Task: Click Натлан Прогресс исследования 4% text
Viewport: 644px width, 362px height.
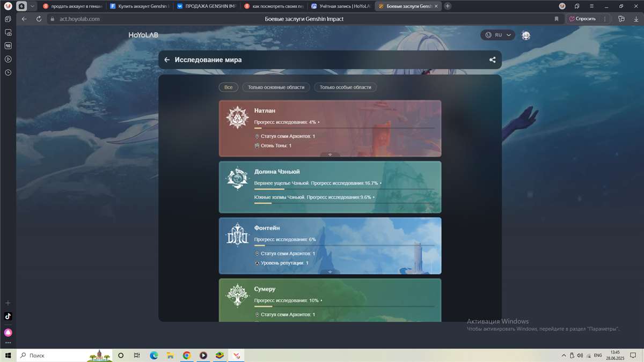Action: pyautogui.click(x=286, y=122)
